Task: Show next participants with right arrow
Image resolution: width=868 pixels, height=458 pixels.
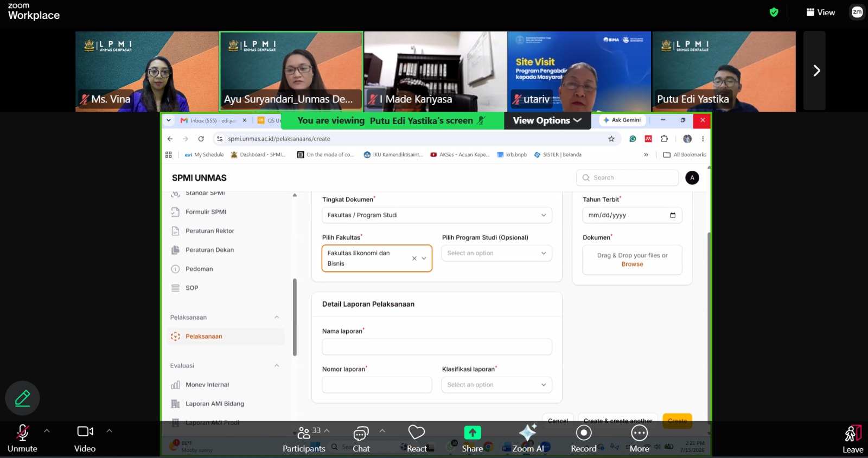Action: (x=815, y=71)
